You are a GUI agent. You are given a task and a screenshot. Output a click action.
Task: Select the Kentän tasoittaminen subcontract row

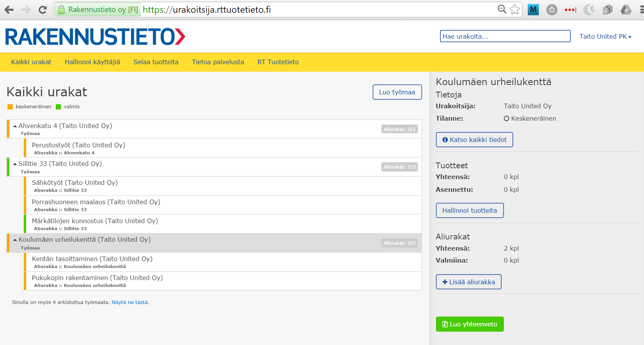click(x=223, y=262)
